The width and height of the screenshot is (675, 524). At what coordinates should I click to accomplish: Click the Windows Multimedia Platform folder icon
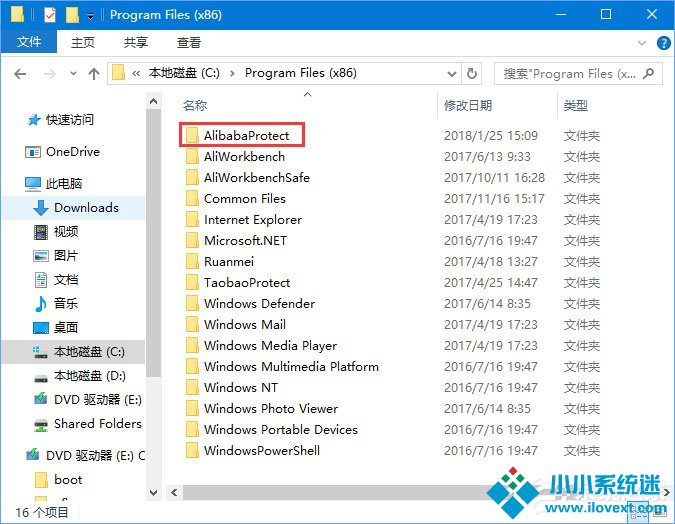click(x=192, y=366)
